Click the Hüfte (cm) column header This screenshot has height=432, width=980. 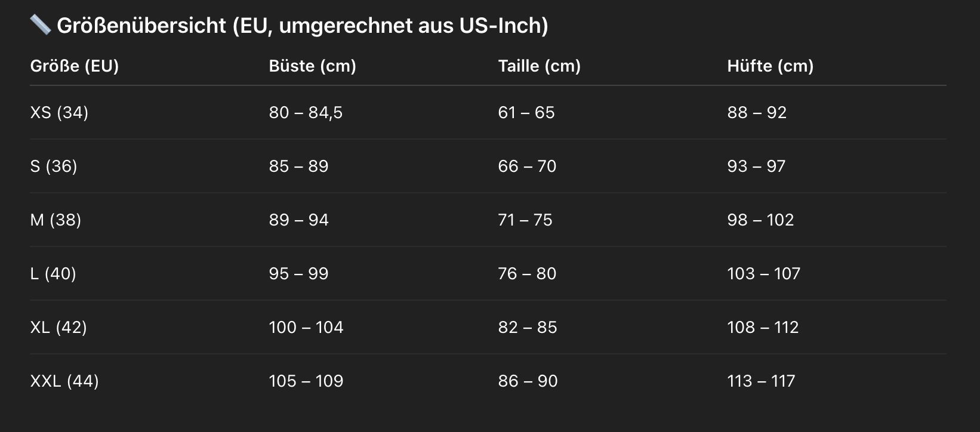(770, 66)
